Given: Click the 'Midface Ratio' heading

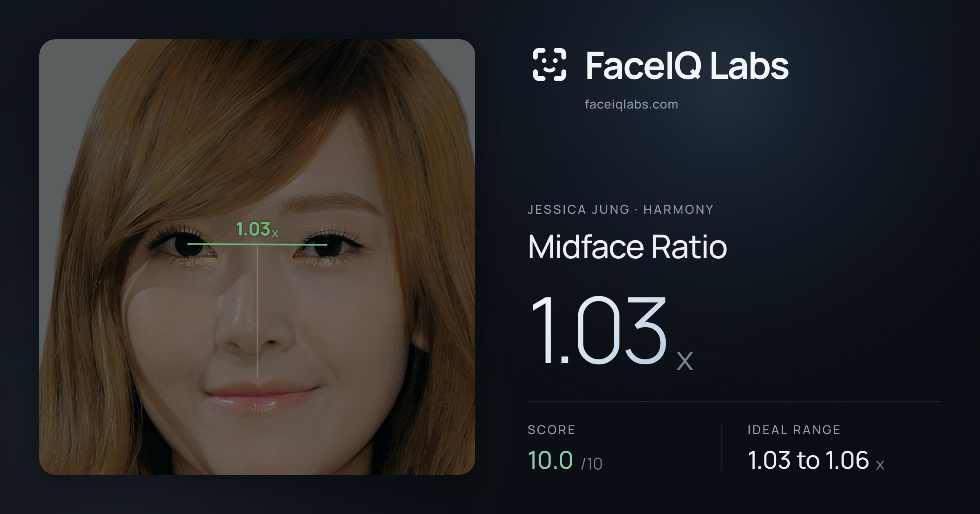Looking at the screenshot, I should 627,247.
